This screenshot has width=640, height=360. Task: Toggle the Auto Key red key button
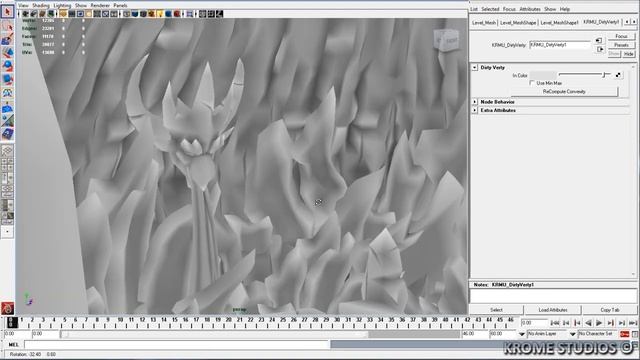pos(624,334)
